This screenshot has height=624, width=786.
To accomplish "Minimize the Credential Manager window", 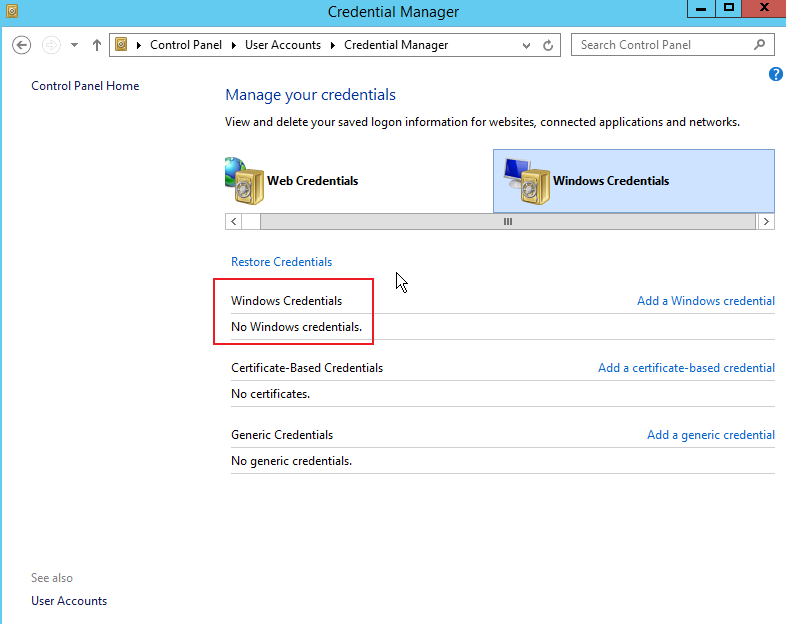I will pos(701,9).
